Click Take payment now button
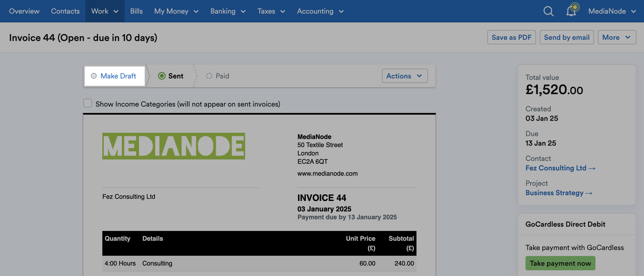Screen dimensions: 644x276 pos(560,263)
